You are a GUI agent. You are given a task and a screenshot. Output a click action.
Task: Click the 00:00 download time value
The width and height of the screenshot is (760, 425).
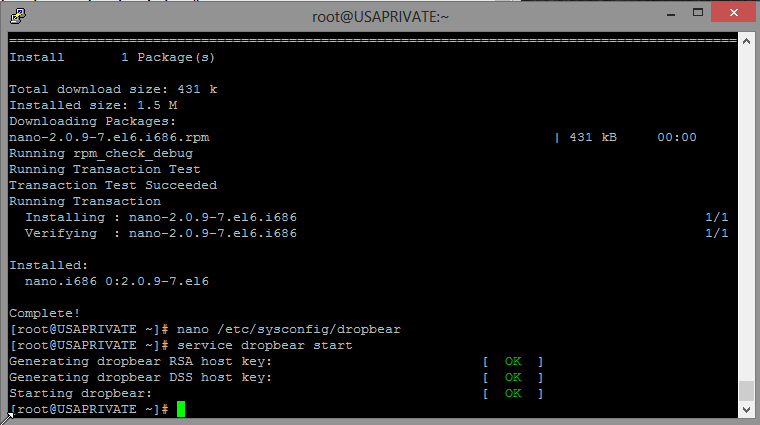677,137
